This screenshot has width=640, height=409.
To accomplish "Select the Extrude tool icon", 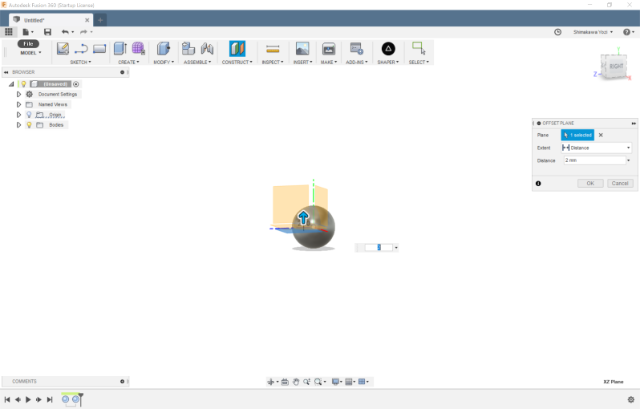I will pyautogui.click(x=120, y=49).
